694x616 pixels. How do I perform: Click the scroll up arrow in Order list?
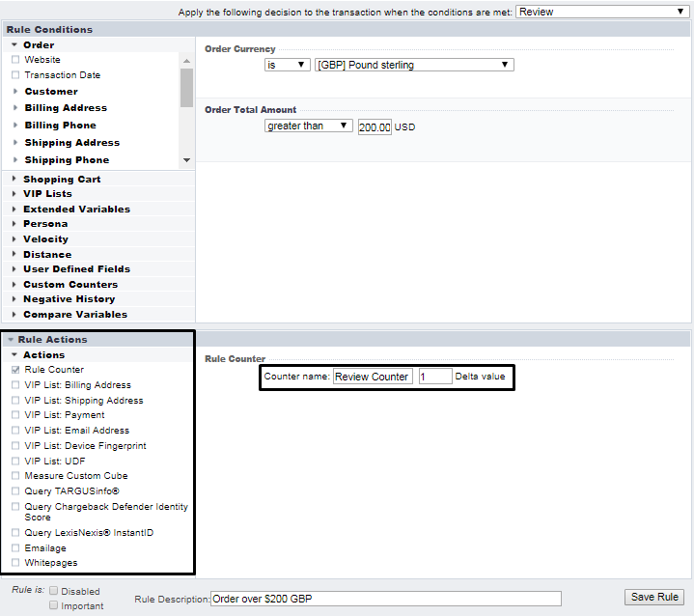tap(187, 61)
